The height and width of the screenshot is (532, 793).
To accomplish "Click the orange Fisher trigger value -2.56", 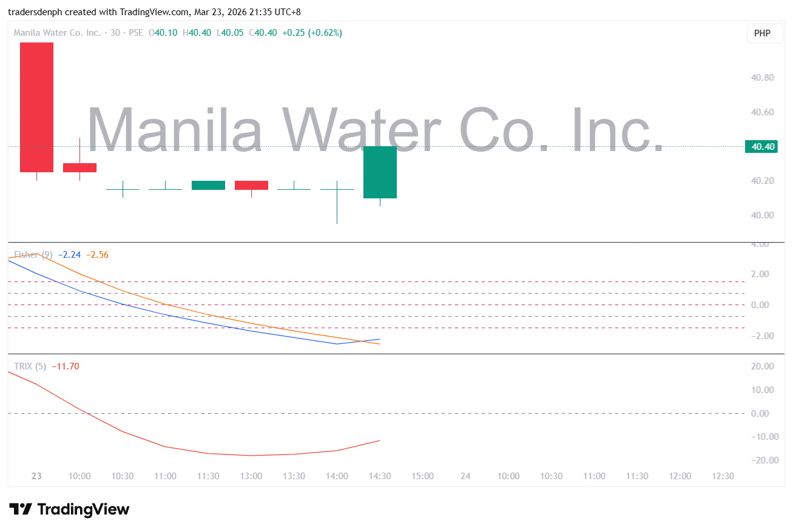I will pos(97,255).
